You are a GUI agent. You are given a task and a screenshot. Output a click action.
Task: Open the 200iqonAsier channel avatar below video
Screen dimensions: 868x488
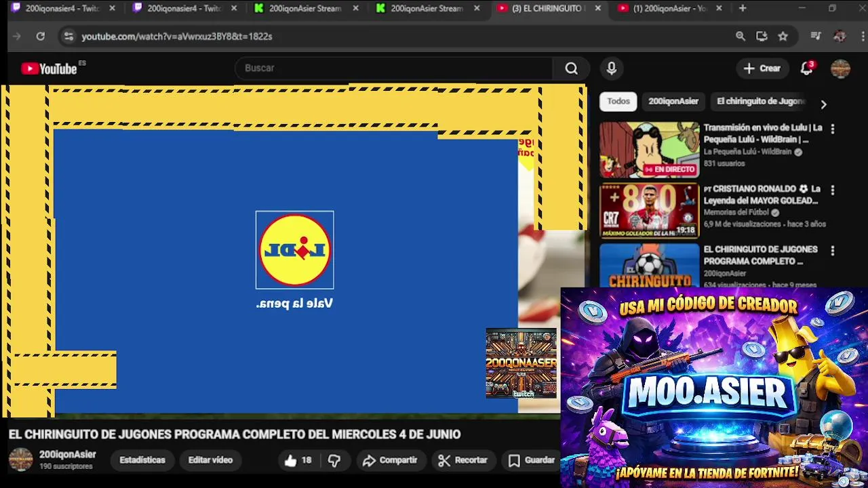(20, 460)
